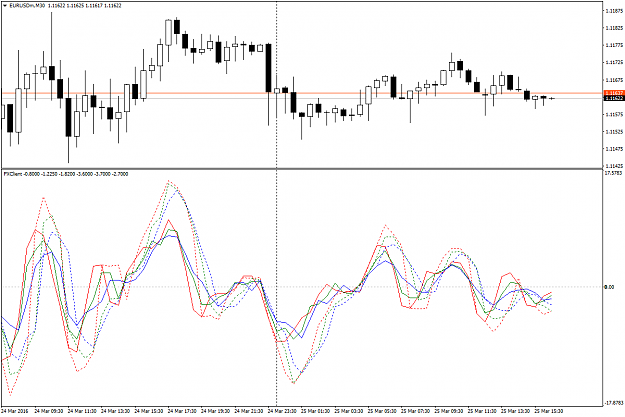
Task: Click the -17.8783 indicator scale minimum
Action: tap(614, 403)
